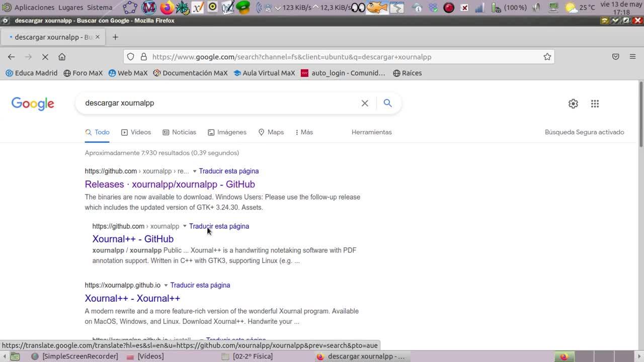Viewport: 644px width, 362px height.
Task: Submit search with the magnifier button
Action: [x=387, y=103]
